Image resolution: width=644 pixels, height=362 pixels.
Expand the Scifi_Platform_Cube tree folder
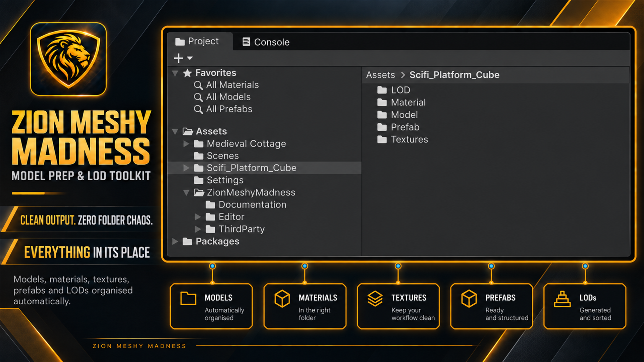(x=186, y=168)
